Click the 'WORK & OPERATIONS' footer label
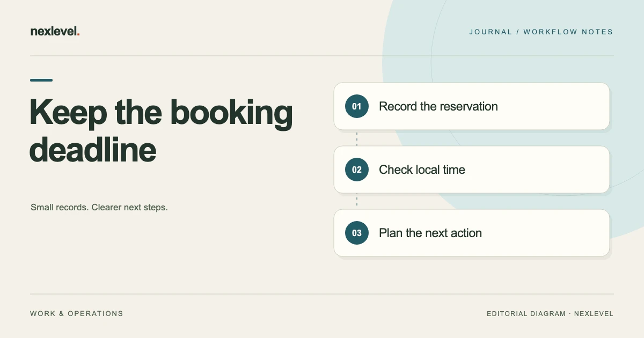The image size is (644, 338). click(x=77, y=313)
